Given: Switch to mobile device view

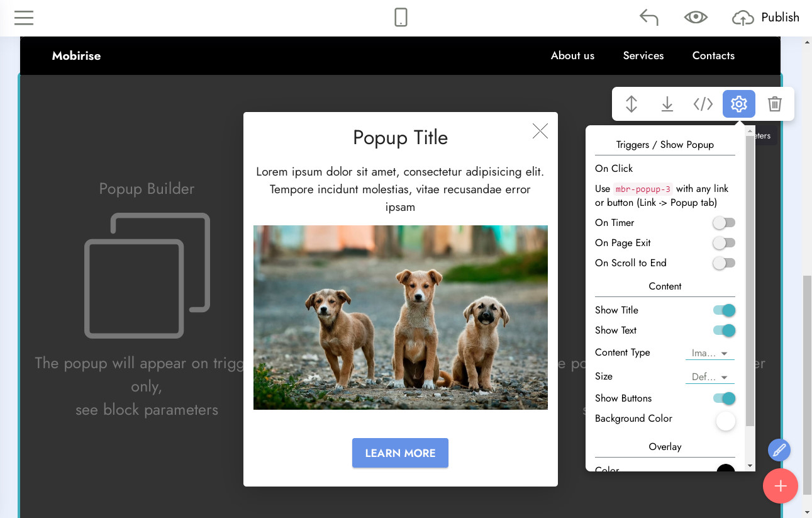Looking at the screenshot, I should pyautogui.click(x=401, y=18).
